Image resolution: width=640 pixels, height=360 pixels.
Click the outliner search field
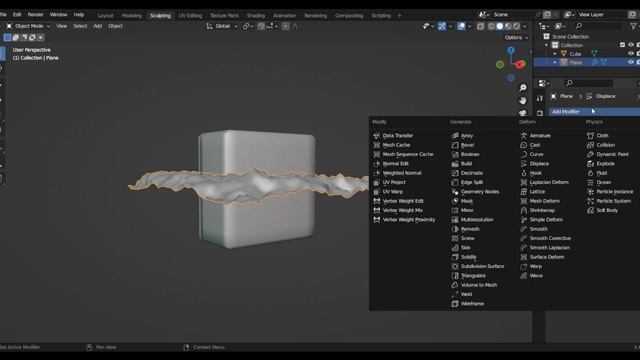tap(598, 26)
